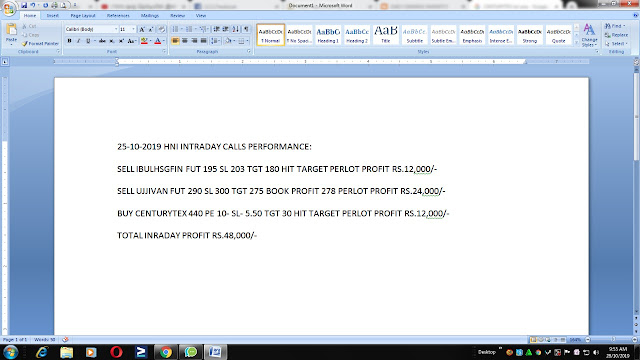Apply the Normal style
Image resolution: width=640 pixels, height=360 pixels.
pyautogui.click(x=271, y=35)
